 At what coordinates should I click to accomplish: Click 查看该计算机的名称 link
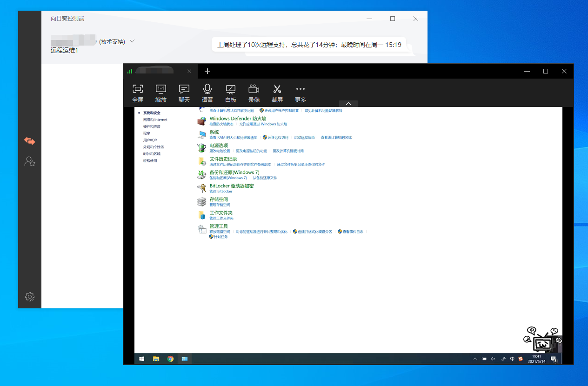[x=336, y=138]
